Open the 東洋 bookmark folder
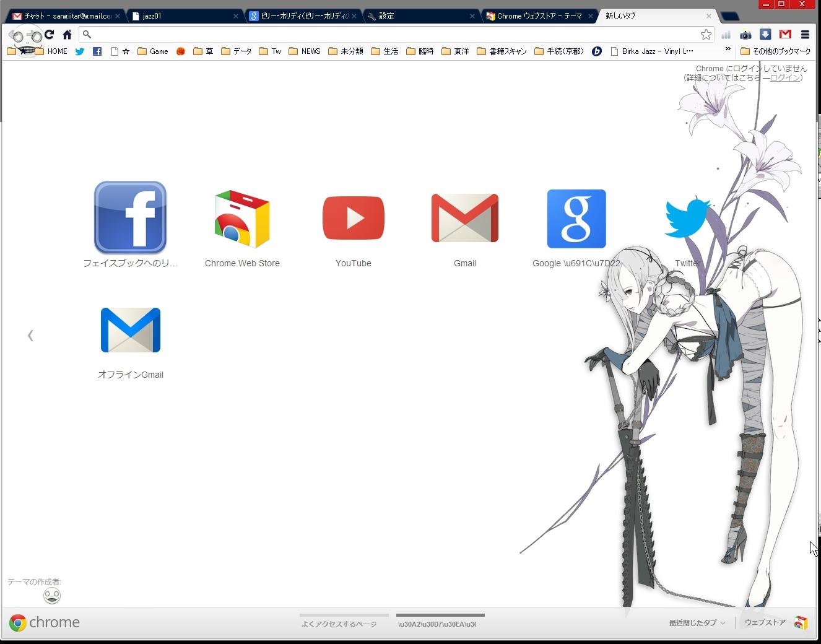 [x=455, y=51]
